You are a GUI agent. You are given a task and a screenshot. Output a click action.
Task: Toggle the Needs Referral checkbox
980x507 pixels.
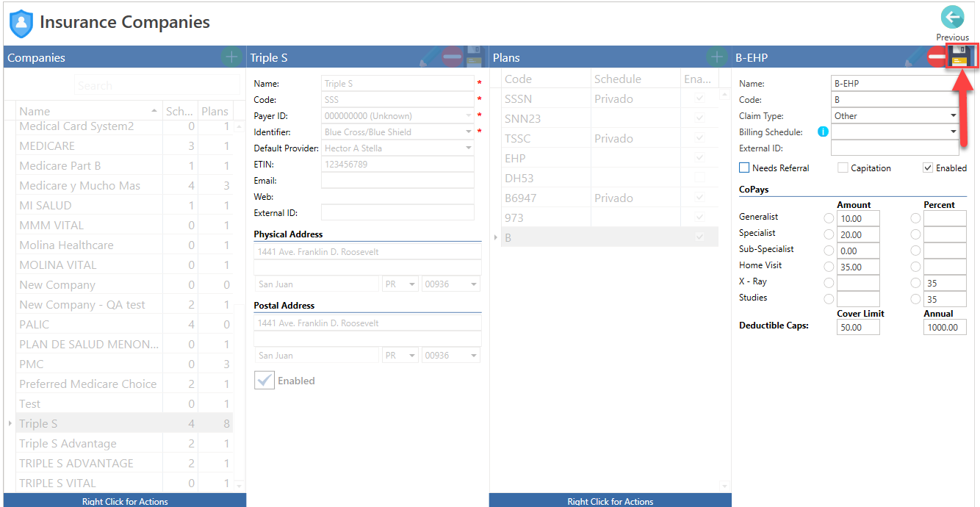[x=744, y=168]
